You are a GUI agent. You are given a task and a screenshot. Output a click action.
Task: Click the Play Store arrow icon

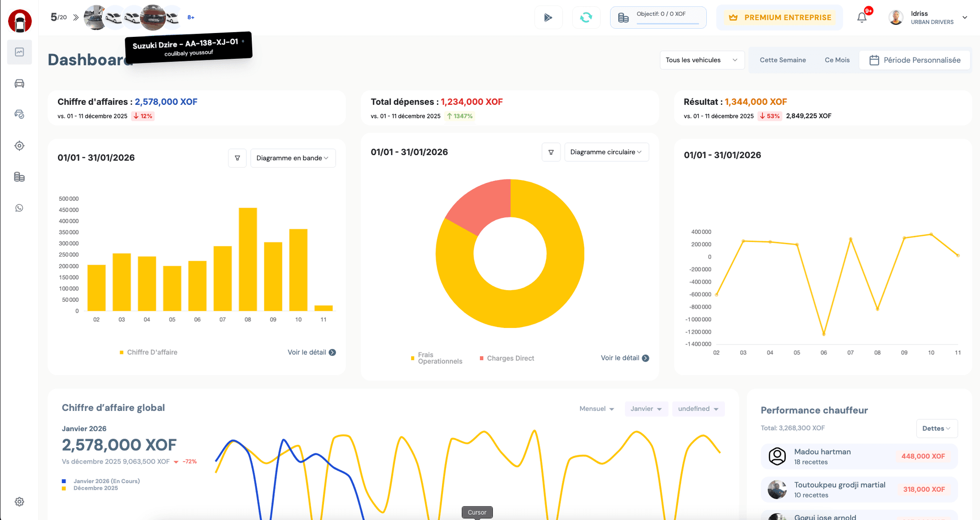pos(548,18)
